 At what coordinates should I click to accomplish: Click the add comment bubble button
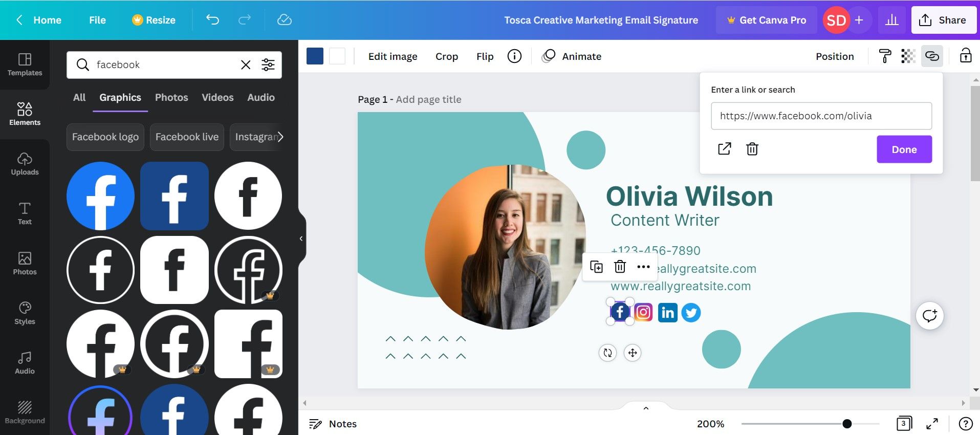click(x=929, y=316)
